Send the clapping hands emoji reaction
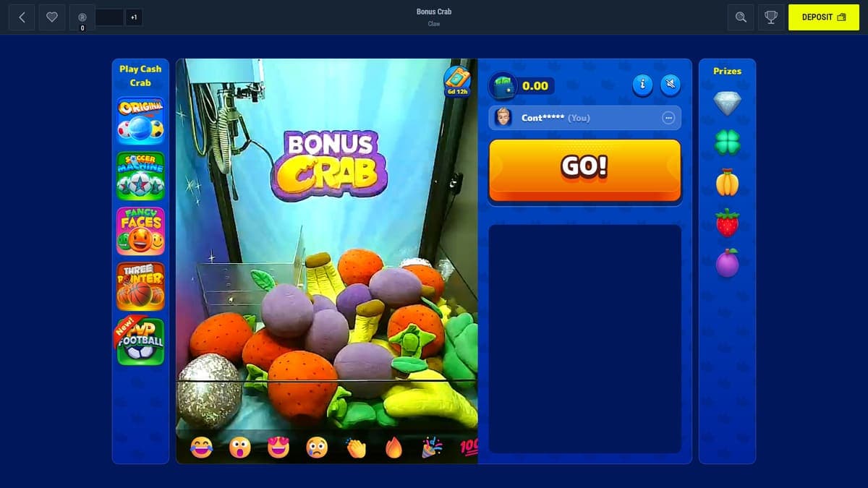The image size is (868, 488). point(356,448)
